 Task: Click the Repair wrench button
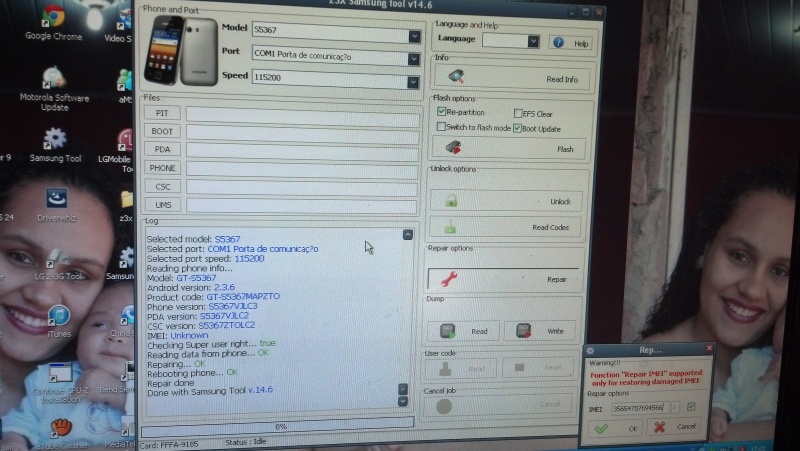coord(503,279)
